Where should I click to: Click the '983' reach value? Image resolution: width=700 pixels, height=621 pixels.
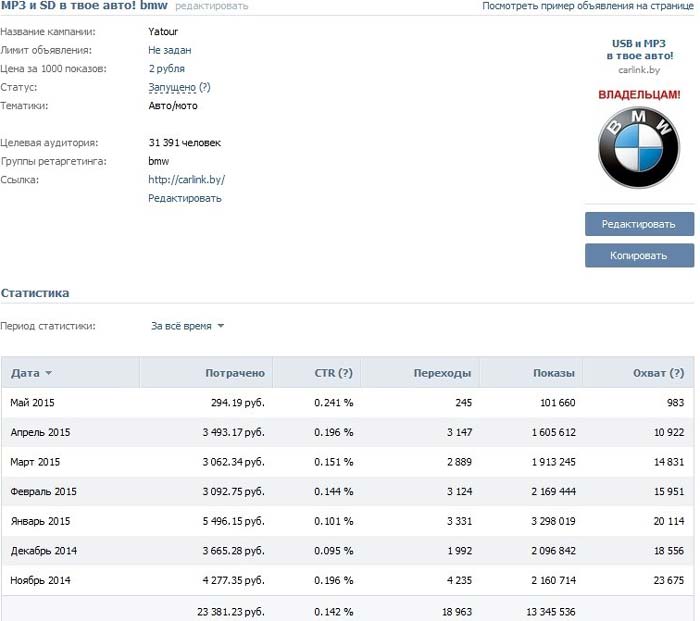[675, 403]
